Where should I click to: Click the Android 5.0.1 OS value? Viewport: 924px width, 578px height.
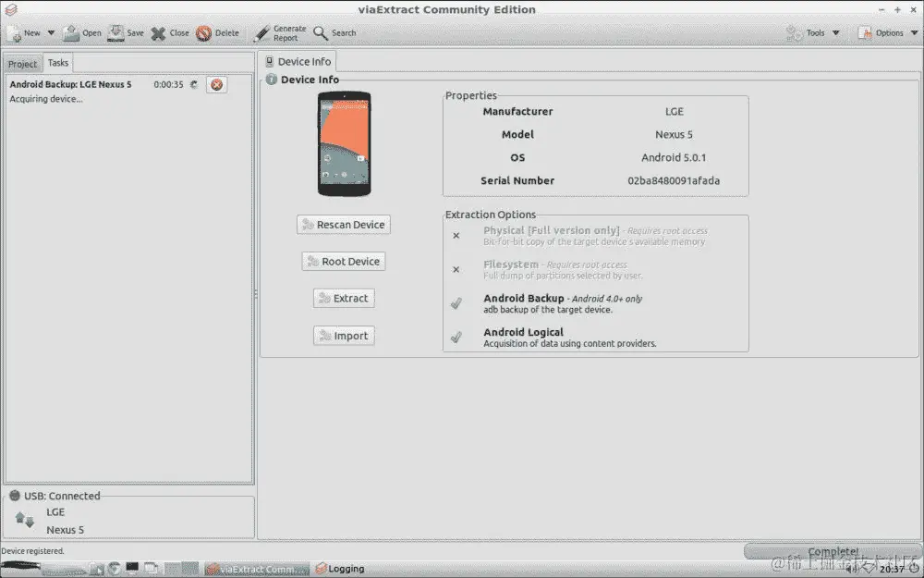(674, 157)
